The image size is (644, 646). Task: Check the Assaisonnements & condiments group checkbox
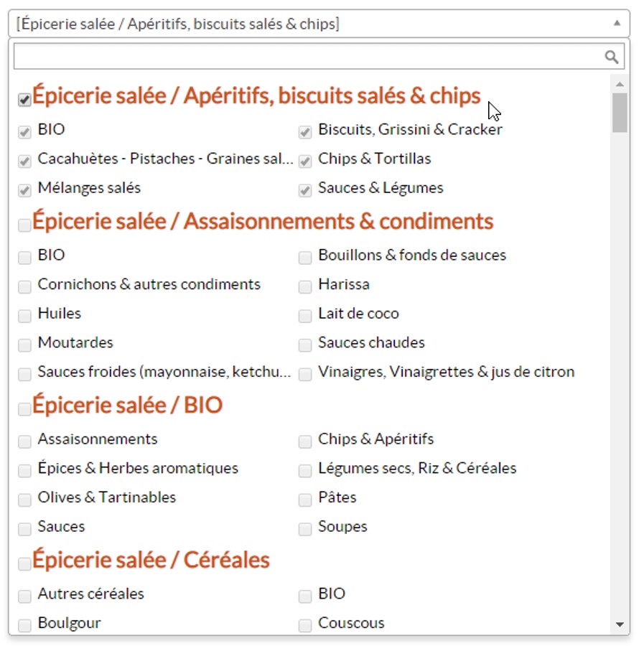point(24,225)
